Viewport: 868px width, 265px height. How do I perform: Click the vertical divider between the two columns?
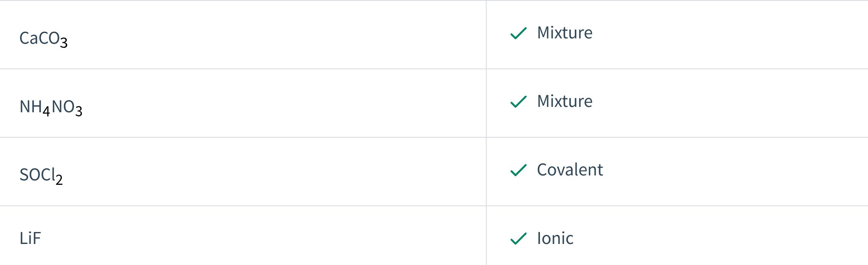(x=486, y=132)
